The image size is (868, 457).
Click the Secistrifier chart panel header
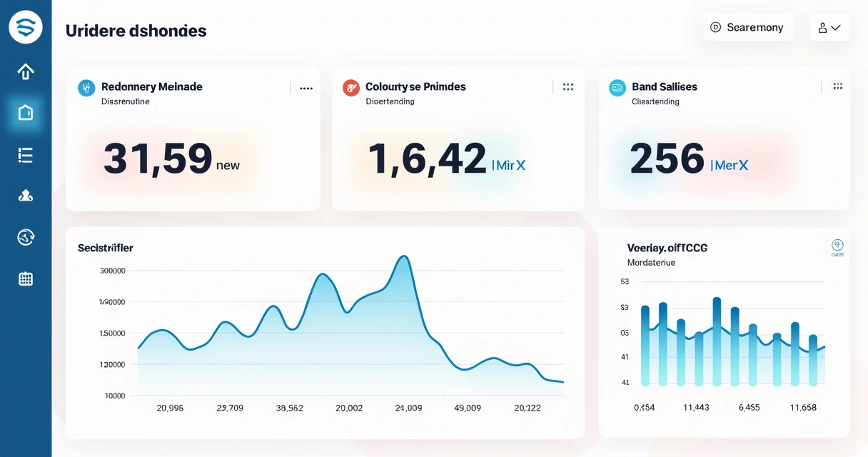[x=104, y=248]
